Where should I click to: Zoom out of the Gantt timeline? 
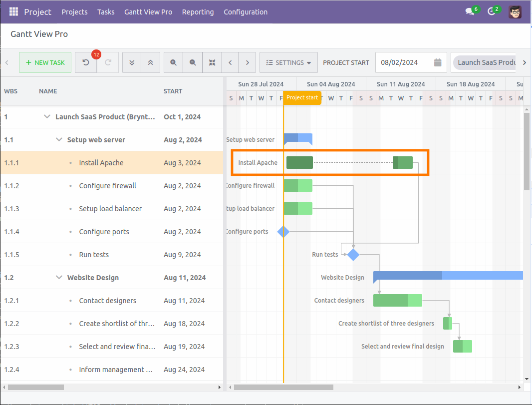pyautogui.click(x=193, y=62)
